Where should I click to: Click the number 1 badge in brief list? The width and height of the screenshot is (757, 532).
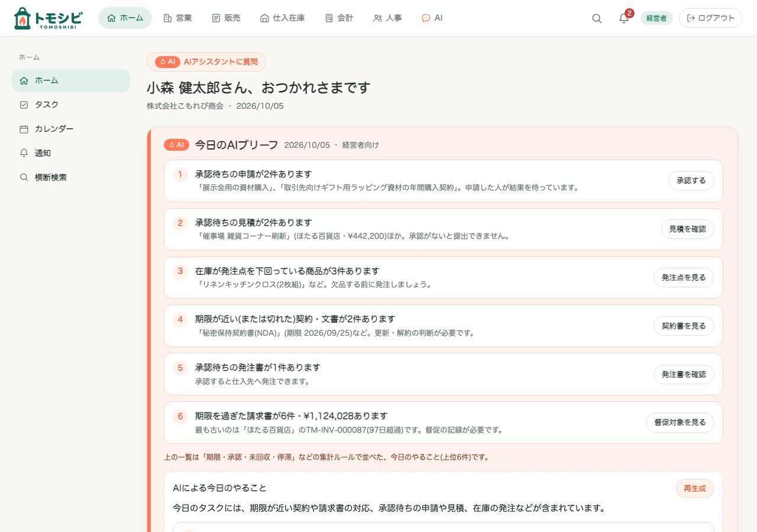tap(180, 174)
